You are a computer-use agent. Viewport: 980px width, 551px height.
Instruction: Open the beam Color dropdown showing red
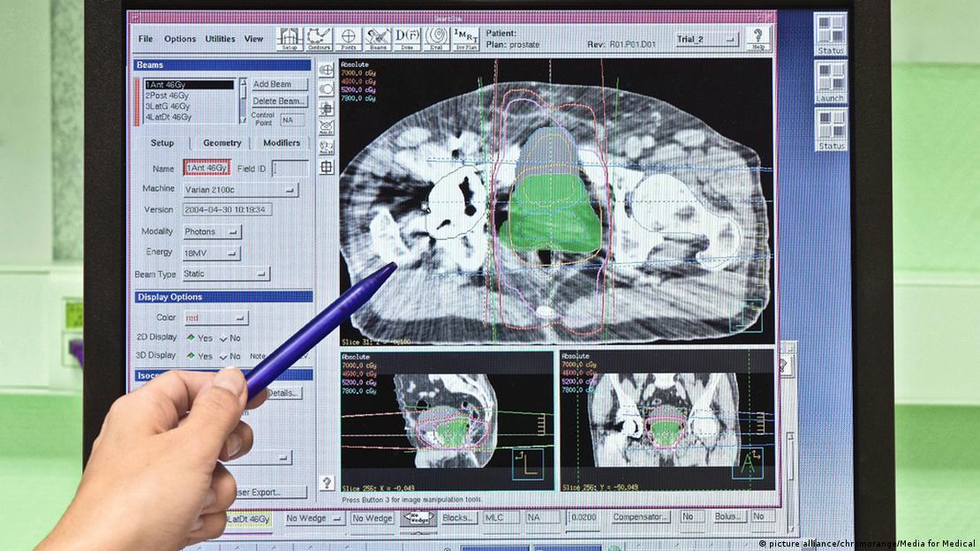215,318
